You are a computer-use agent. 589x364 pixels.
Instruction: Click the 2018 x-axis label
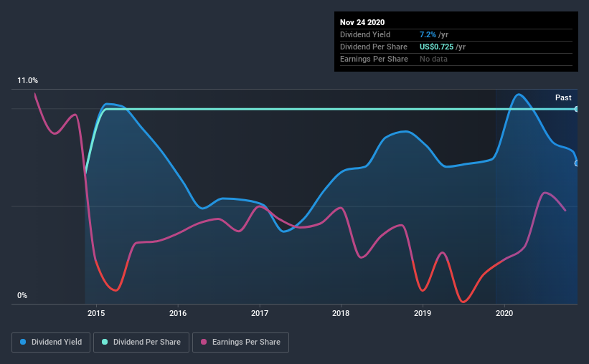[341, 313]
